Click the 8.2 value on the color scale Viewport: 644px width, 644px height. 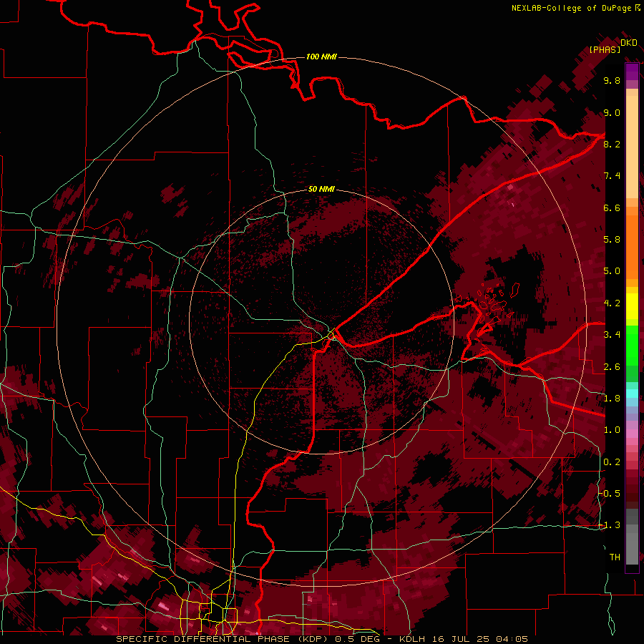pyautogui.click(x=612, y=144)
